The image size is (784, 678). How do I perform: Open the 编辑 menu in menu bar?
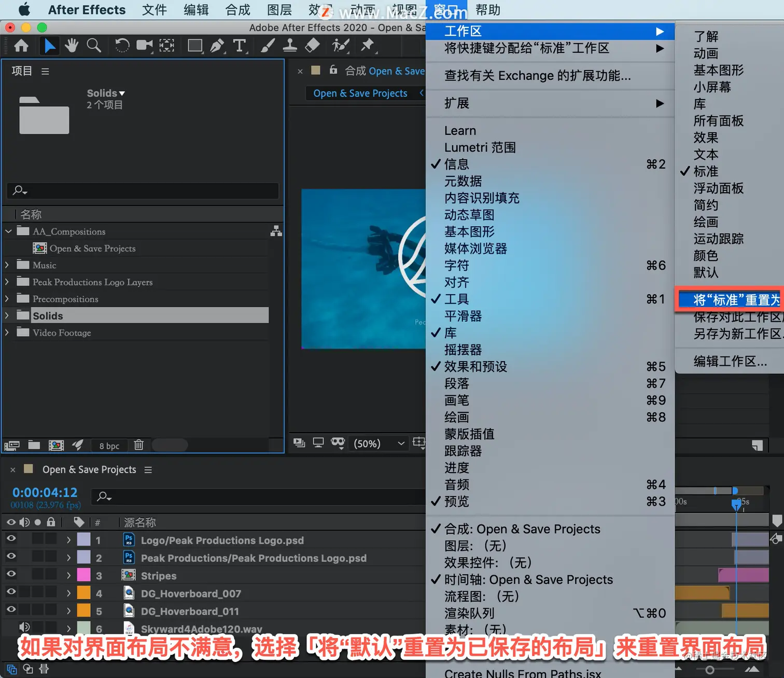click(x=196, y=10)
